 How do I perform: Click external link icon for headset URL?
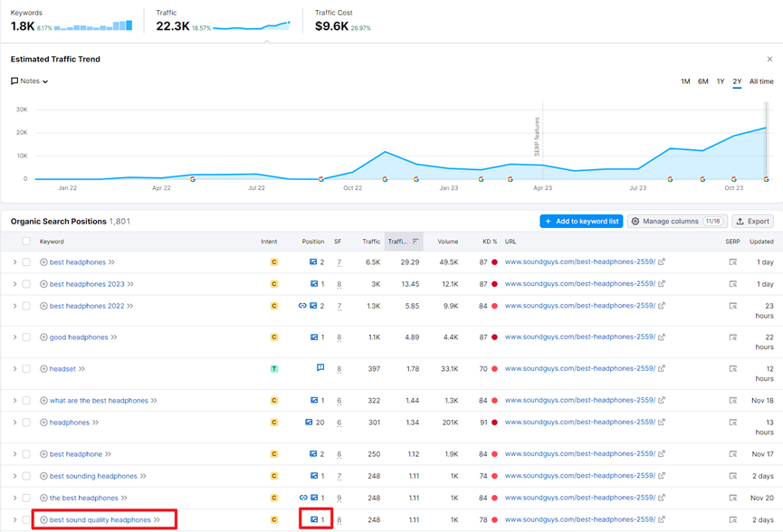(662, 369)
